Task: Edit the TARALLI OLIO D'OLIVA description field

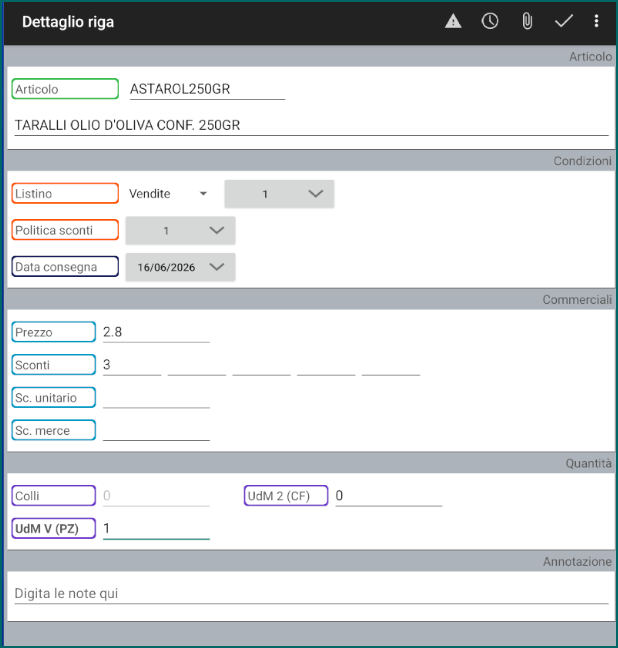Action: (x=311, y=126)
